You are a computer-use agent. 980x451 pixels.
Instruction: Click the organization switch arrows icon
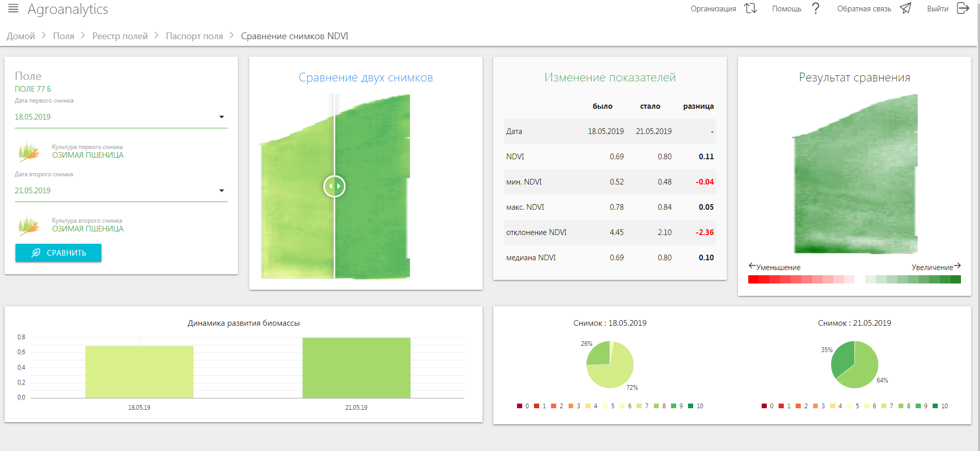point(750,8)
